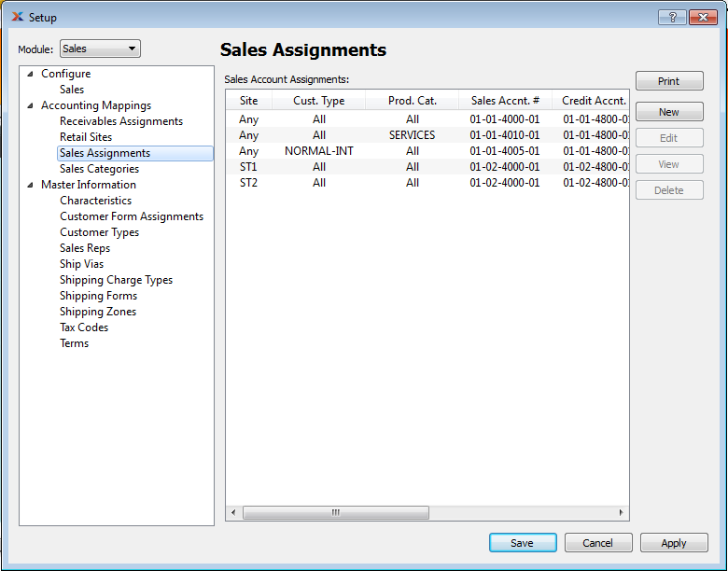Open the Module dropdown showing Sales

click(x=100, y=49)
